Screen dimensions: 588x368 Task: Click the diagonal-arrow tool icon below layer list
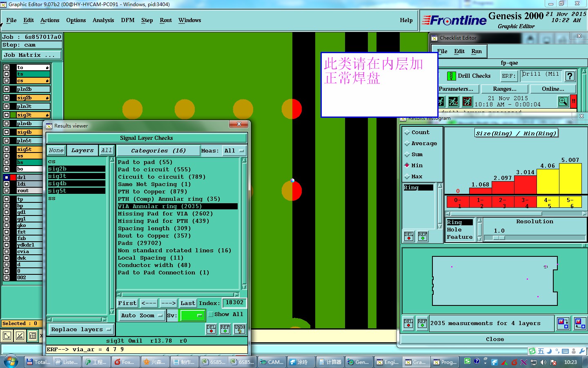click(x=7, y=336)
